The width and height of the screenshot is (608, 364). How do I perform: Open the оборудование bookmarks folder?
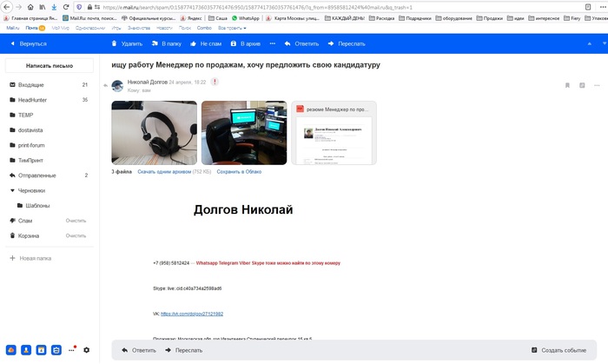[x=453, y=18]
